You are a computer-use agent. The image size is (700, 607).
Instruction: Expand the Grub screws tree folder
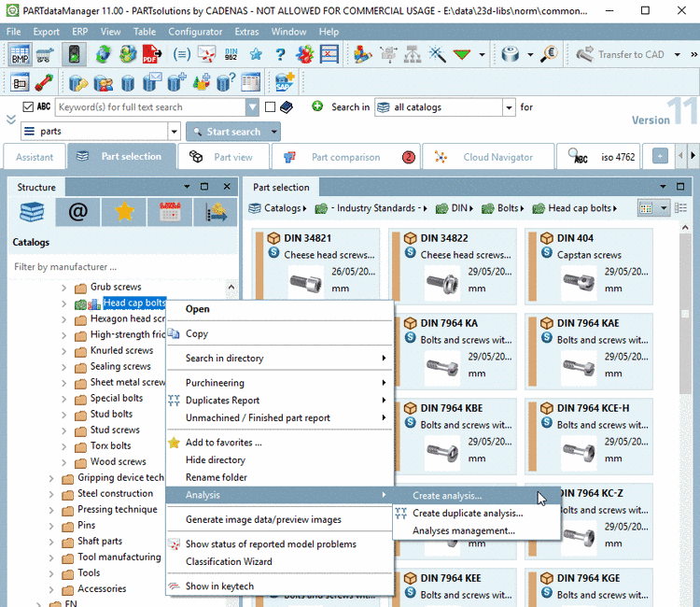click(x=63, y=288)
